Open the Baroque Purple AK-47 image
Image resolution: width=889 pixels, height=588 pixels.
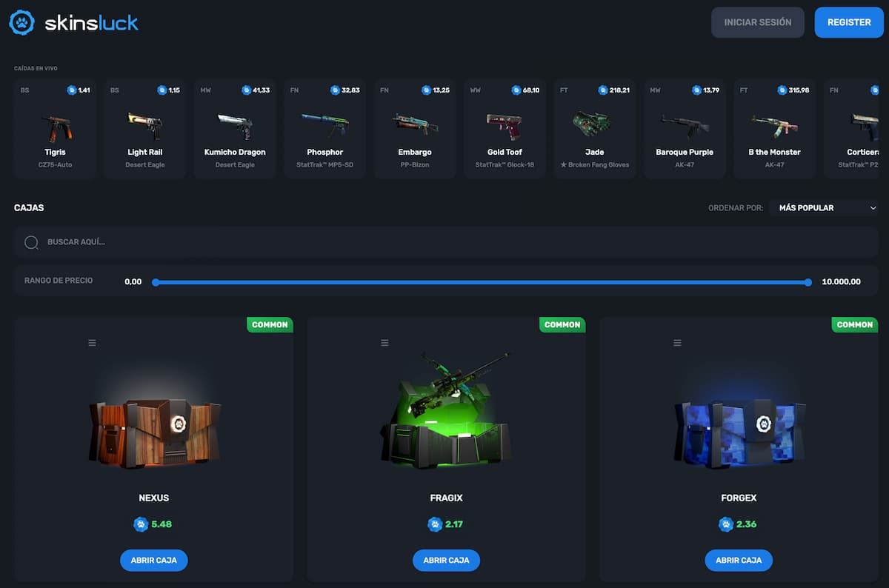[x=685, y=125]
